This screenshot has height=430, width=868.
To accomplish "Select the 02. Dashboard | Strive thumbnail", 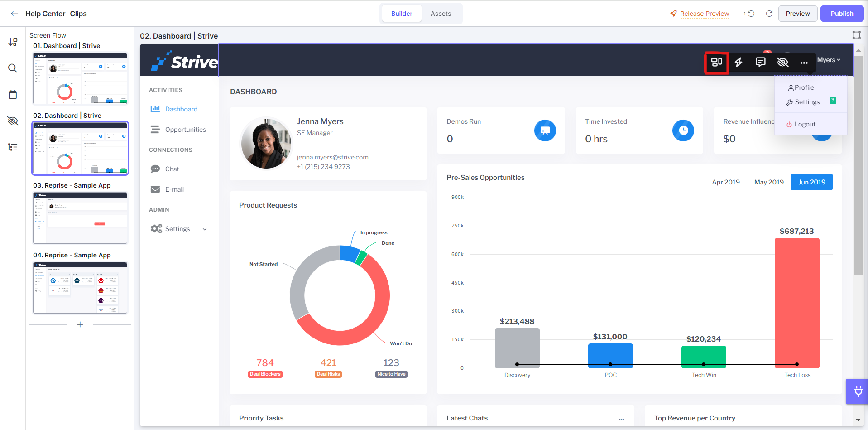I will (x=80, y=148).
